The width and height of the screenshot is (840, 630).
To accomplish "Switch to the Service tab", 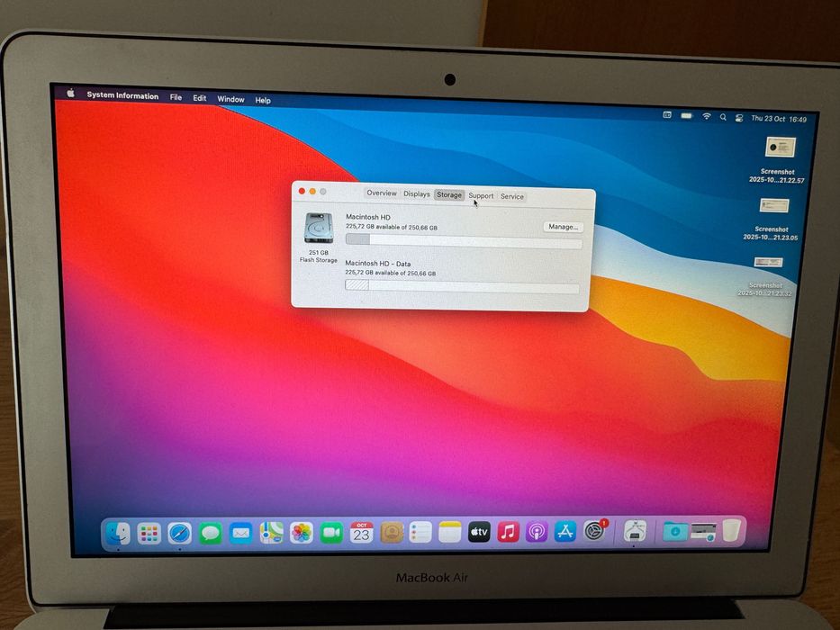I will (512, 196).
